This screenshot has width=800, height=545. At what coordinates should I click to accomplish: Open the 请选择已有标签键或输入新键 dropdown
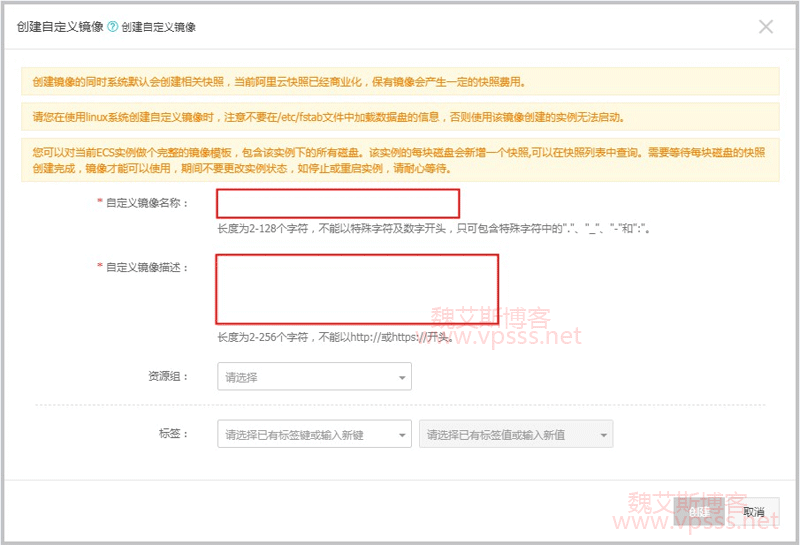[x=314, y=434]
